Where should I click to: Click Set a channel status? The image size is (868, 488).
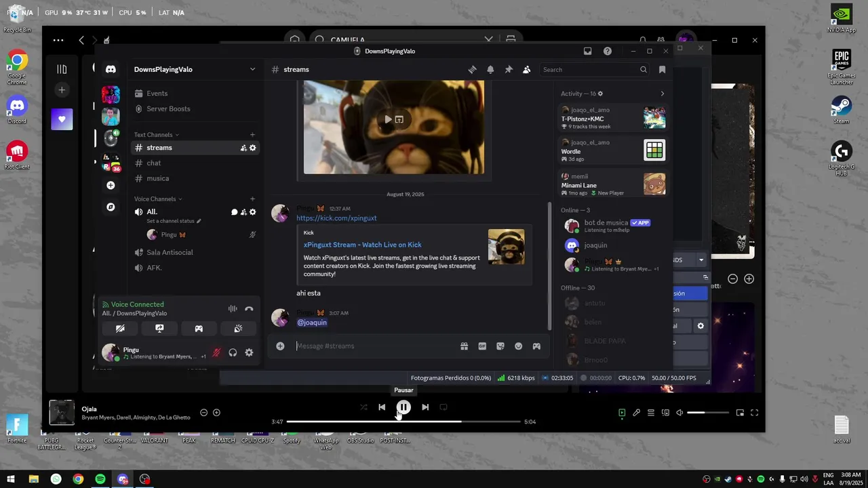pos(174,221)
